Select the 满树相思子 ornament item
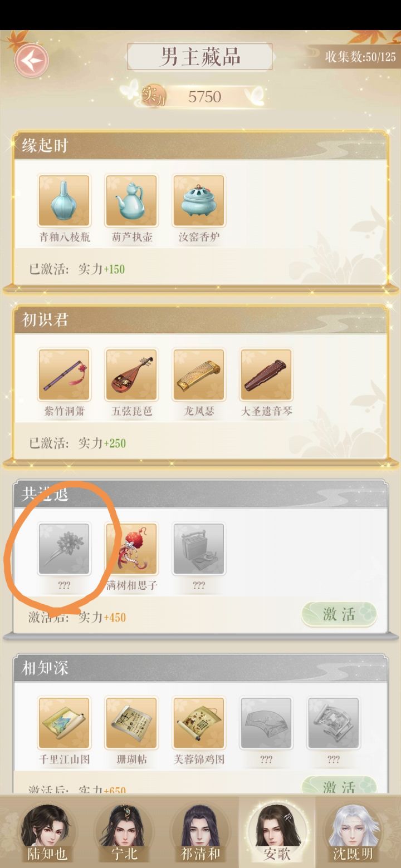Image resolution: width=401 pixels, height=868 pixels. (131, 549)
